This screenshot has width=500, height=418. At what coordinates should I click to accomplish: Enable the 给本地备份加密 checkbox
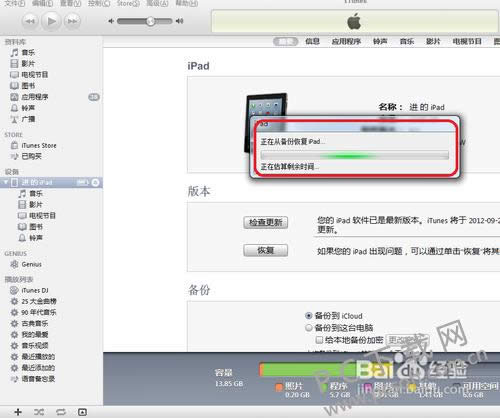[x=319, y=340]
